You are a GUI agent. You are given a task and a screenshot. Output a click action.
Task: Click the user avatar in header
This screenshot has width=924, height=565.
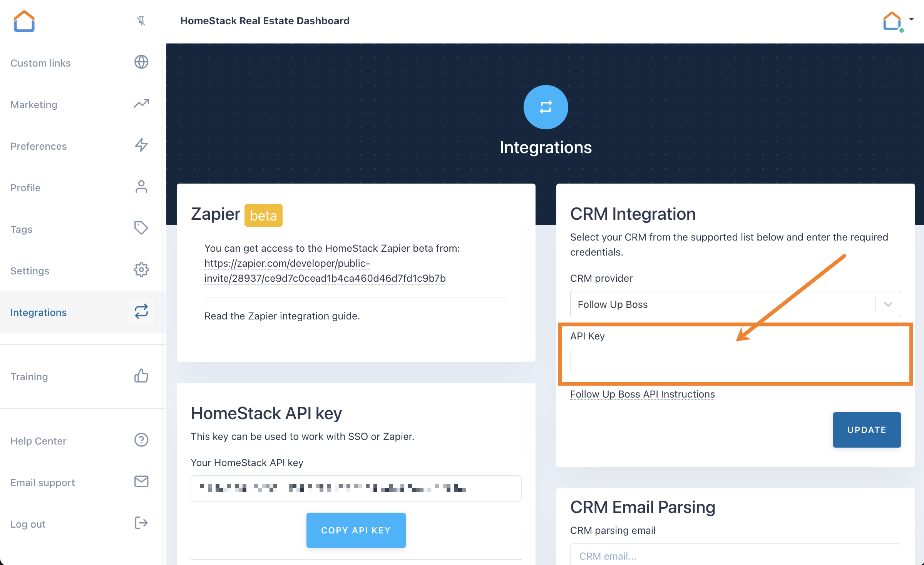892,22
